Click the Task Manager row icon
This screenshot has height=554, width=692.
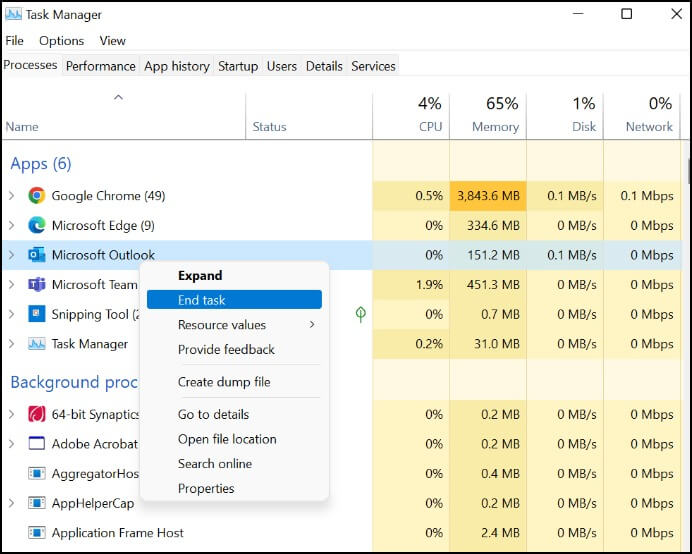37,343
